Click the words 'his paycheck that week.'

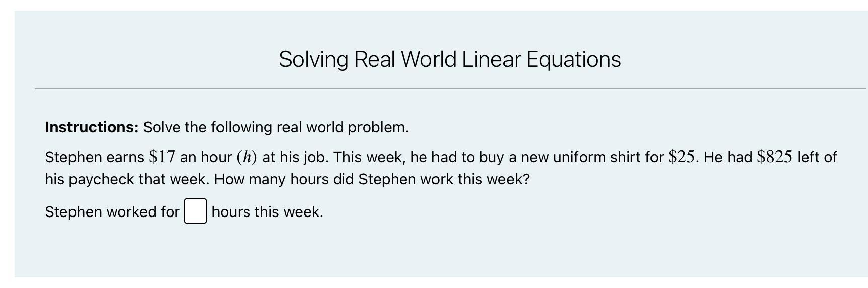pos(127,179)
